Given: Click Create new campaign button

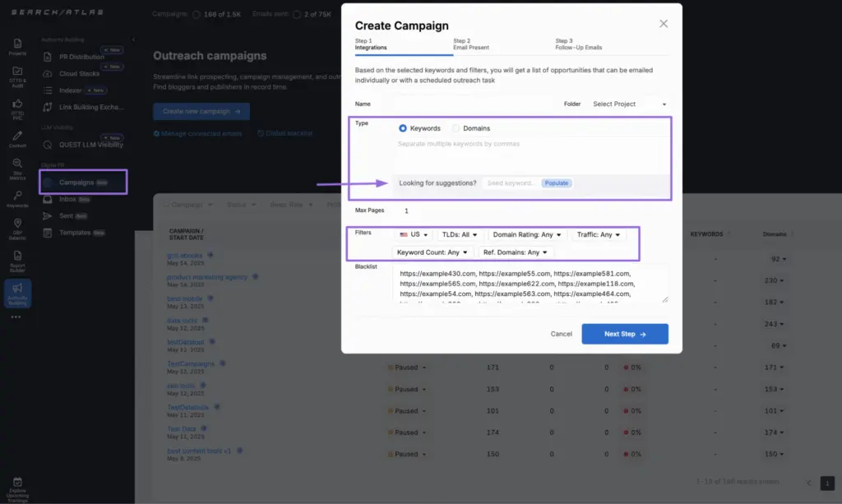Looking at the screenshot, I should [x=201, y=111].
